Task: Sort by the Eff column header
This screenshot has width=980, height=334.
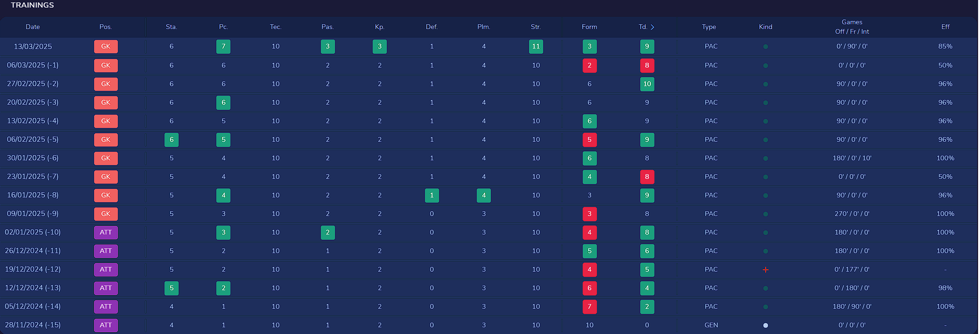Action: pyautogui.click(x=945, y=27)
